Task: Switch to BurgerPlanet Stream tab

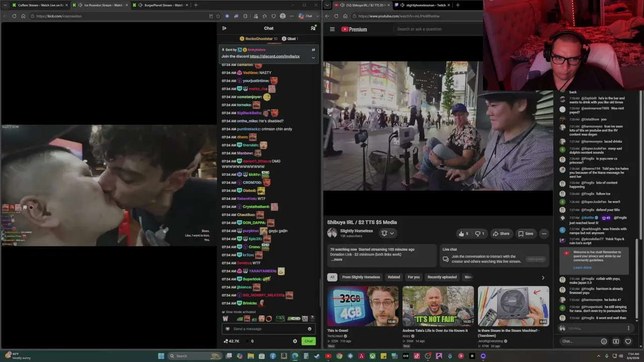Action: pyautogui.click(x=160, y=5)
